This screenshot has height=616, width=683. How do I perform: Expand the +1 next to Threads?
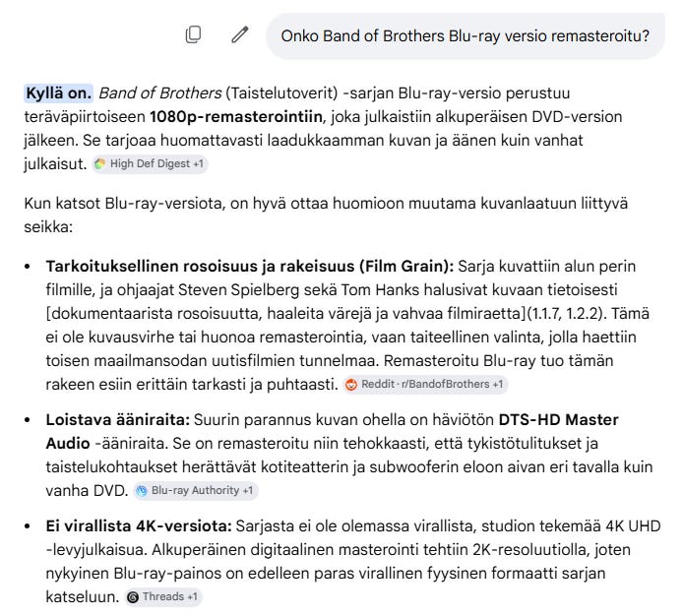(193, 597)
